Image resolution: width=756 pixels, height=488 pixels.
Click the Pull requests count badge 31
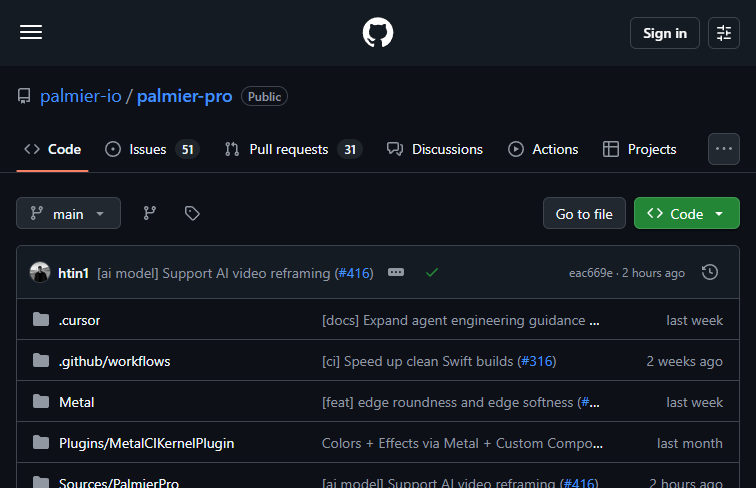click(350, 149)
